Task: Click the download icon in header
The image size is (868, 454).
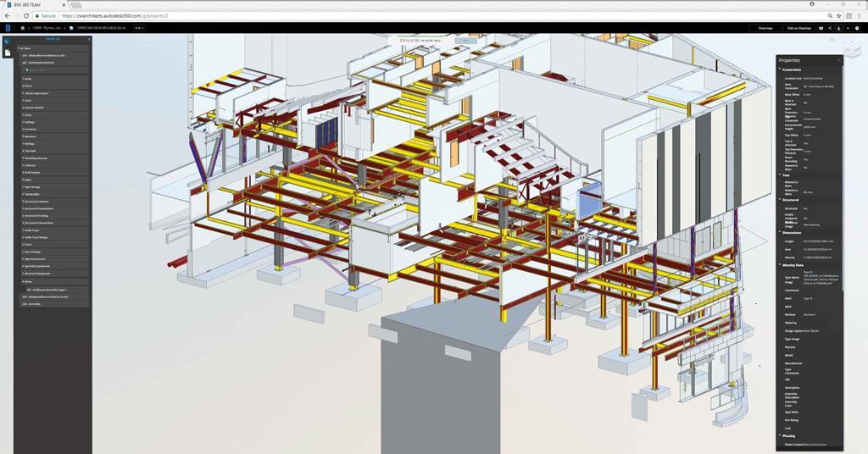Action: [838, 28]
